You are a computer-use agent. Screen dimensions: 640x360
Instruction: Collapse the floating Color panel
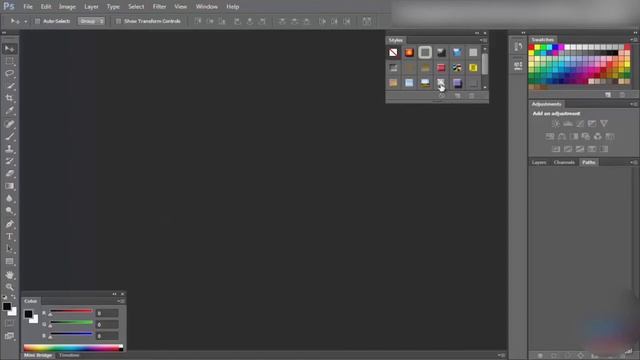[114, 294]
